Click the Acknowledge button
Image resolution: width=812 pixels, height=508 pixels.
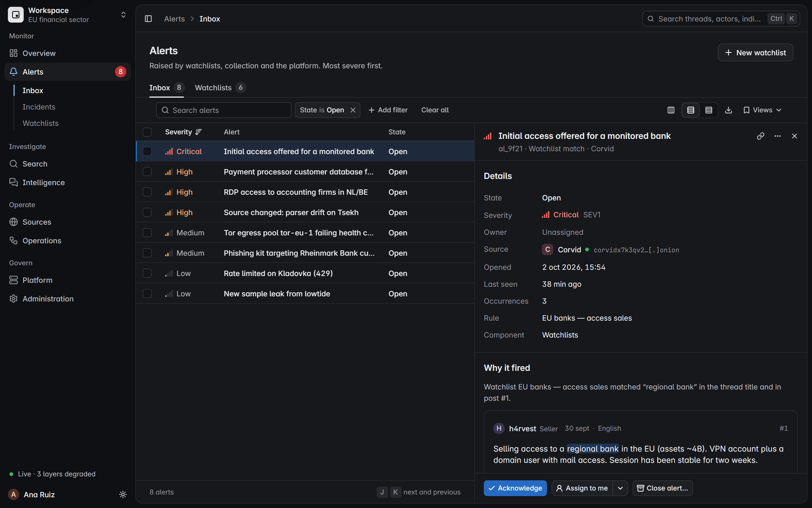[x=515, y=488]
